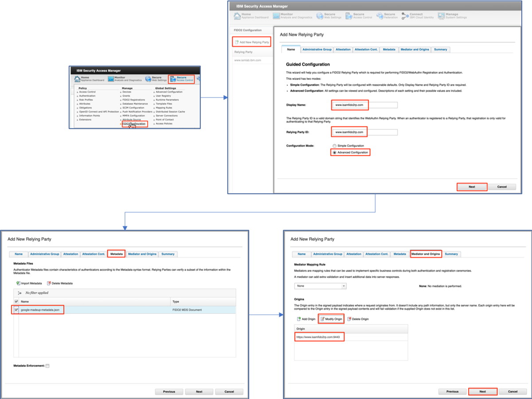This screenshot has width=532, height=399.
Task: Open SCIM Configuration menu link
Action: point(133,108)
